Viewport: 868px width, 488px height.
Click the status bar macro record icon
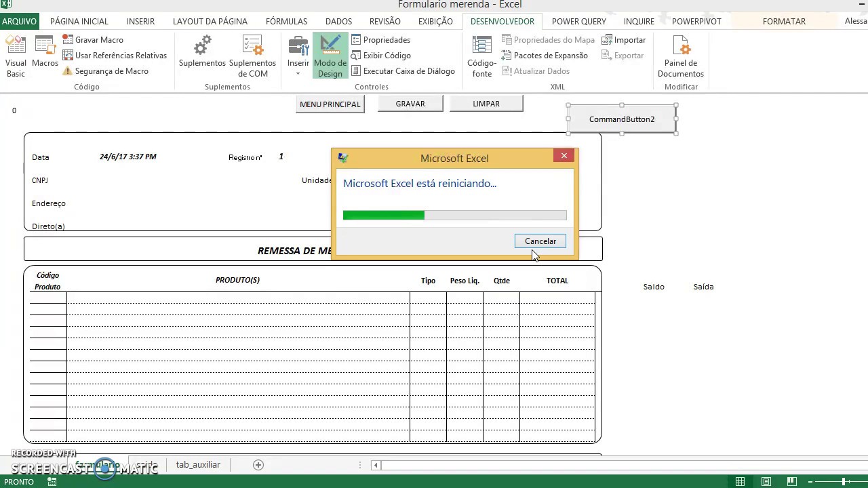(52, 482)
